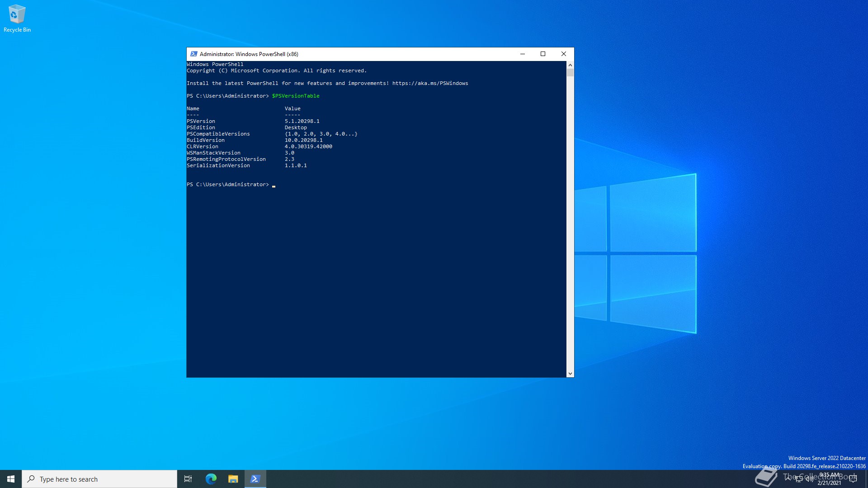Viewport: 868px width, 488px height.
Task: Click the PowerShell icon in the title bar
Action: point(194,54)
